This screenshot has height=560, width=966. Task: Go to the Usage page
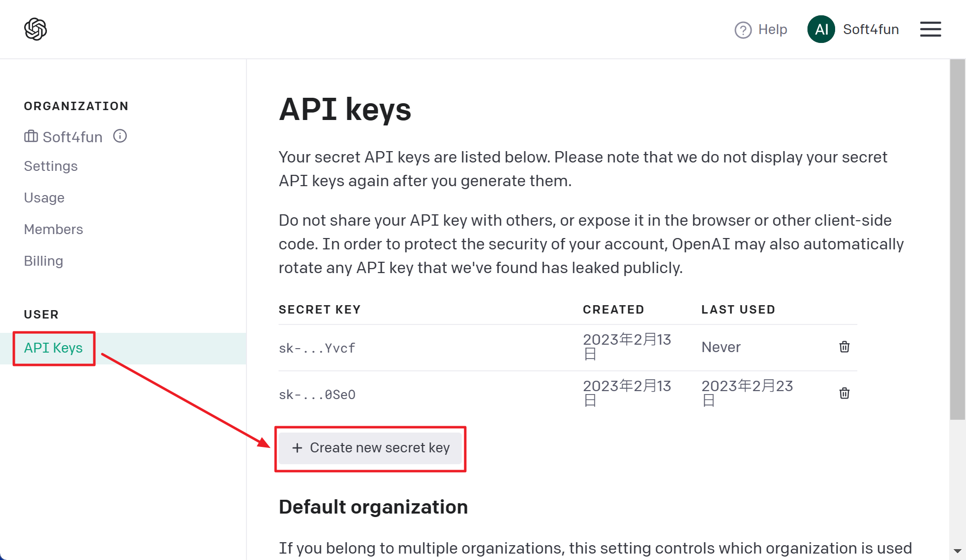[44, 198]
